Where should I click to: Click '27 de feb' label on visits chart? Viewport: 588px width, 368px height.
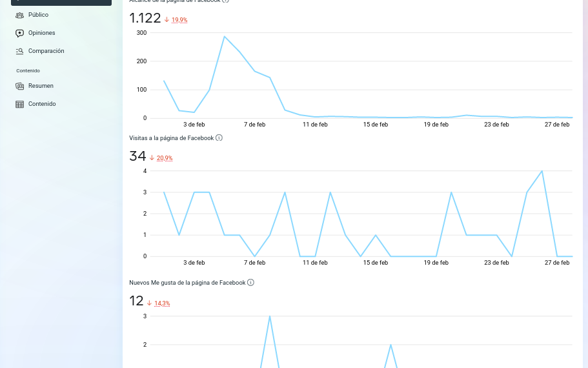pos(557,263)
